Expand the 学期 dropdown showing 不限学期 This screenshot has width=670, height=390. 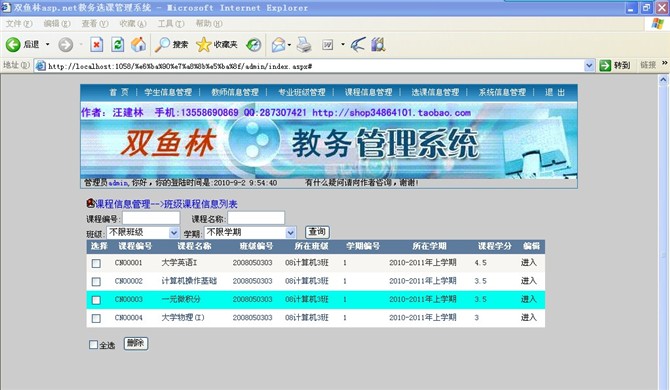(x=291, y=233)
